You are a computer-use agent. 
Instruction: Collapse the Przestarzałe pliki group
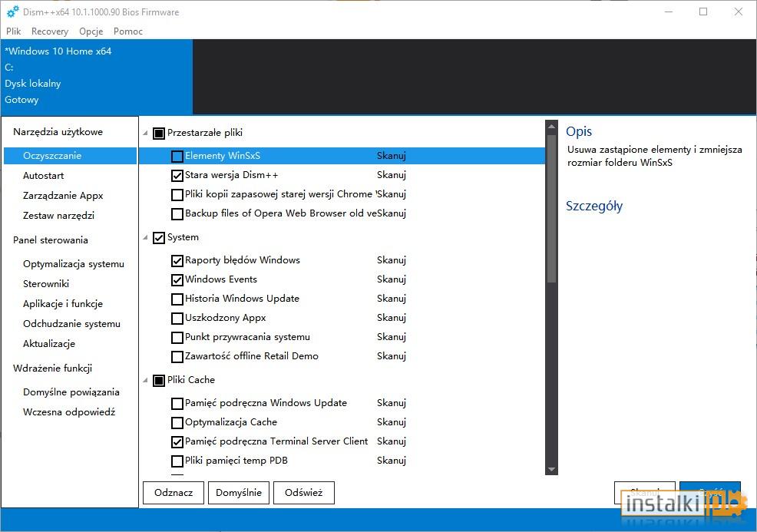[x=144, y=132]
